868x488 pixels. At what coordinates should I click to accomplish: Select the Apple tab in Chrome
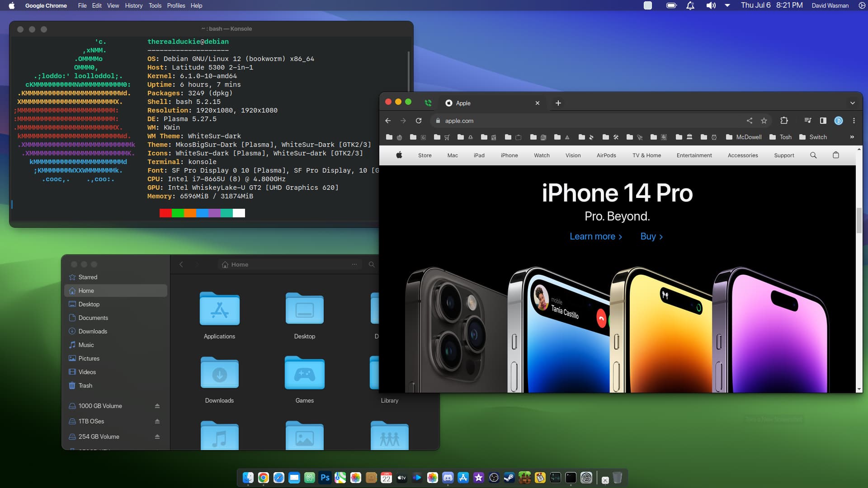tap(493, 103)
